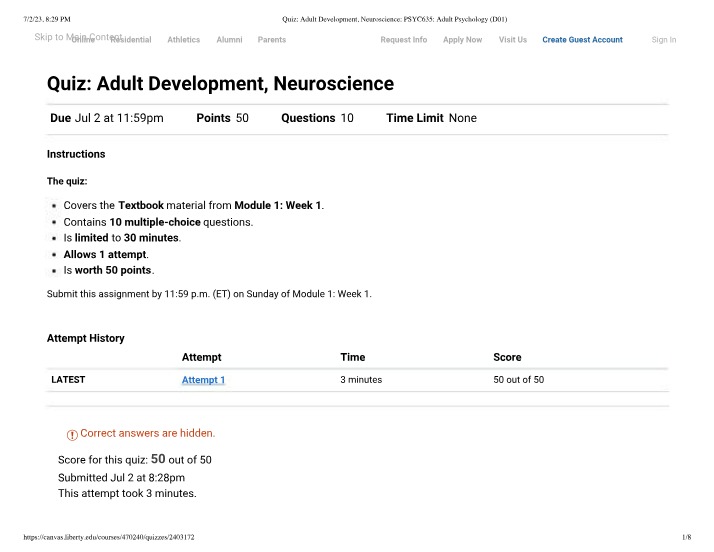Click the Is limited to 30 minutes bullet
The width and height of the screenshot is (714, 552).
pos(122,238)
